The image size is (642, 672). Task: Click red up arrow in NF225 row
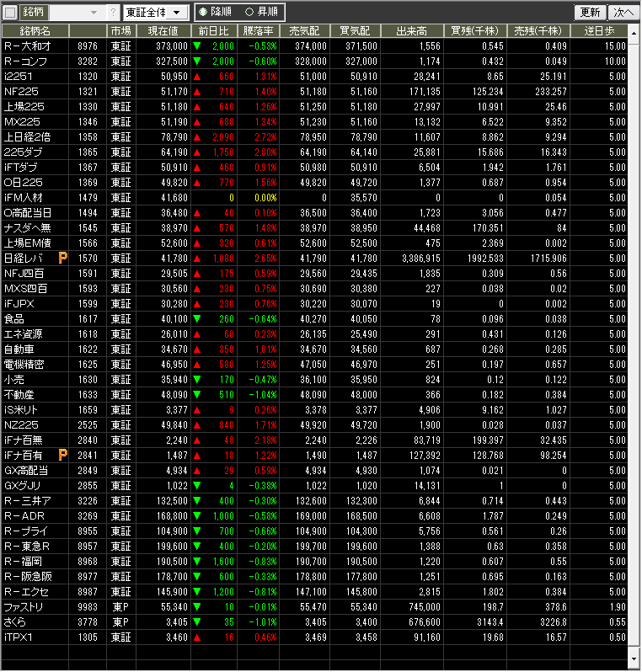[x=197, y=92]
